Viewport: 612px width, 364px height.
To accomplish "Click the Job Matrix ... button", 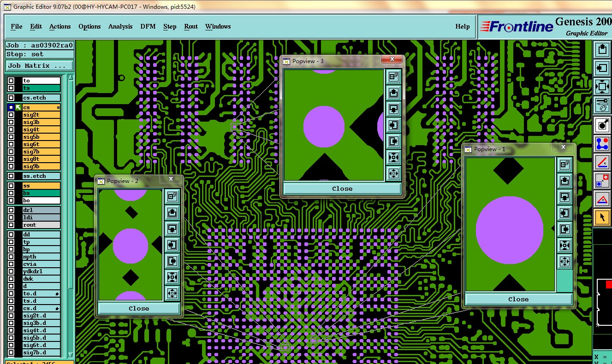I will tap(39, 66).
